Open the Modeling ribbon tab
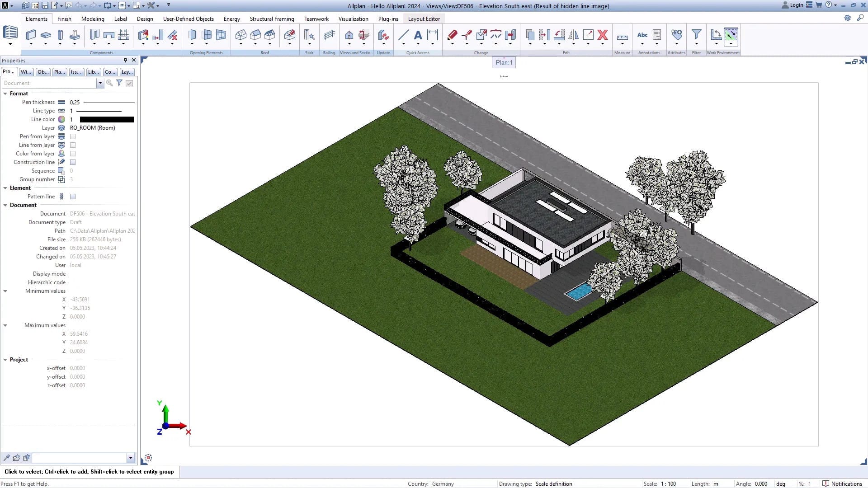This screenshot has width=868, height=488. tap(93, 19)
